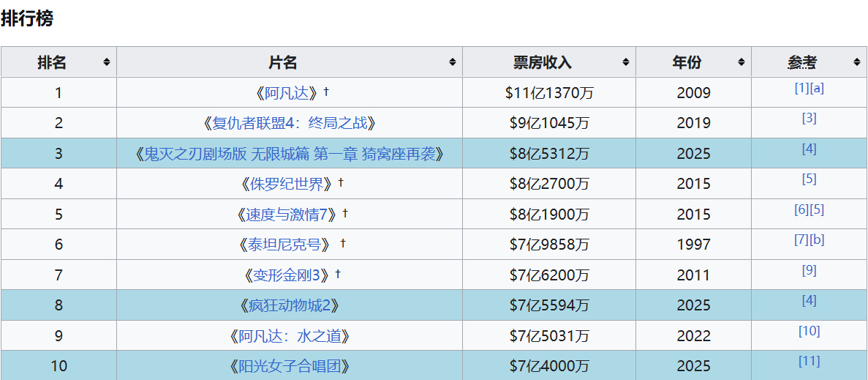
Task: Select box office value $7亿5594万
Action: (x=549, y=305)
